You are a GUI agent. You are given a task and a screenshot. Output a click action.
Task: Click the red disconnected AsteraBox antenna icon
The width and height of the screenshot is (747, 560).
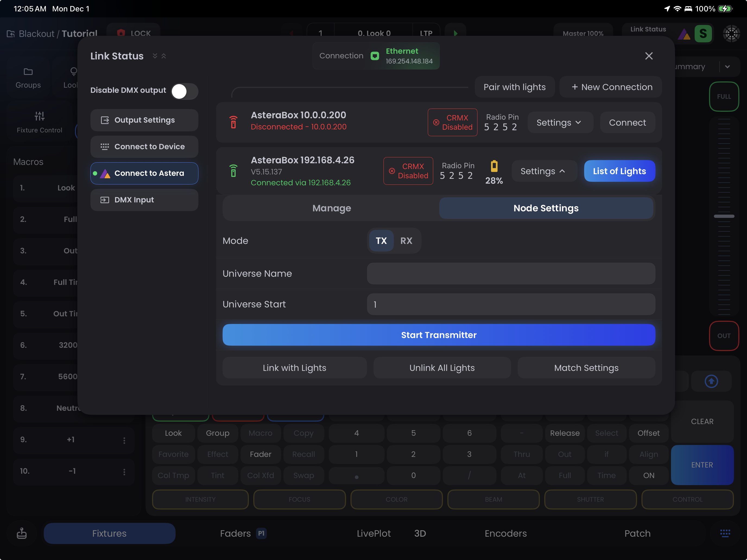pos(233,122)
